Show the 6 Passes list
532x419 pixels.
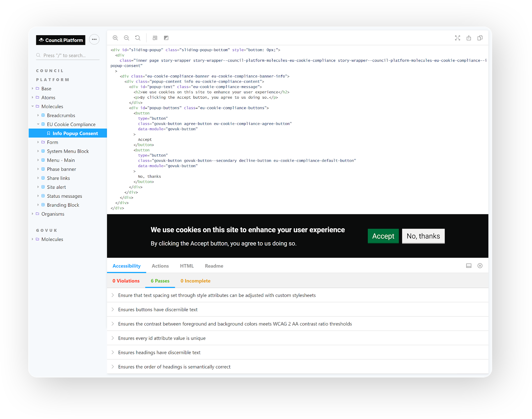160,281
